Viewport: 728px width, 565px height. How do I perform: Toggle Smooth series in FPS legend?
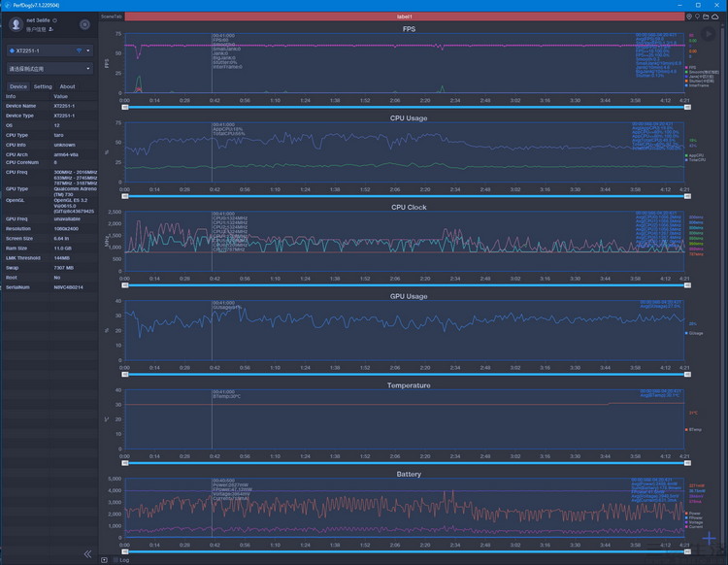click(x=702, y=72)
